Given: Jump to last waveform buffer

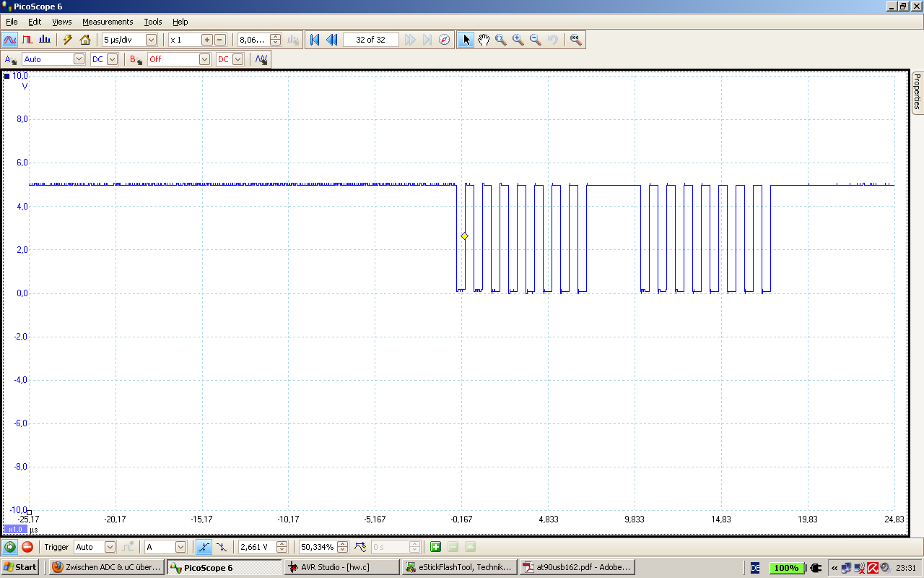Looking at the screenshot, I should pyautogui.click(x=427, y=40).
